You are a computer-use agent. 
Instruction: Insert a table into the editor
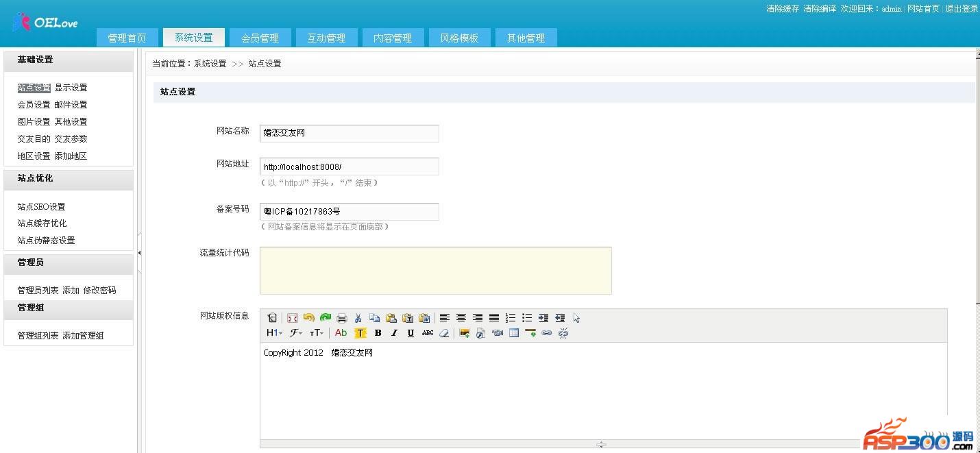point(514,333)
